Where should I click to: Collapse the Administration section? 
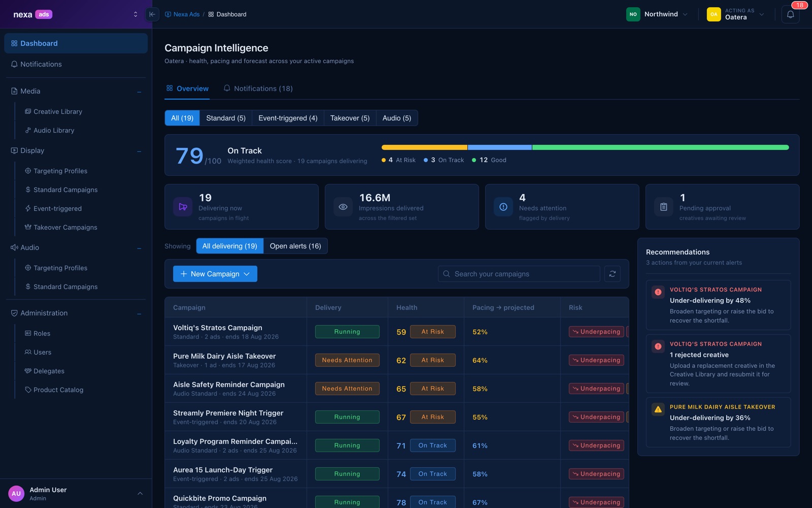click(x=139, y=313)
